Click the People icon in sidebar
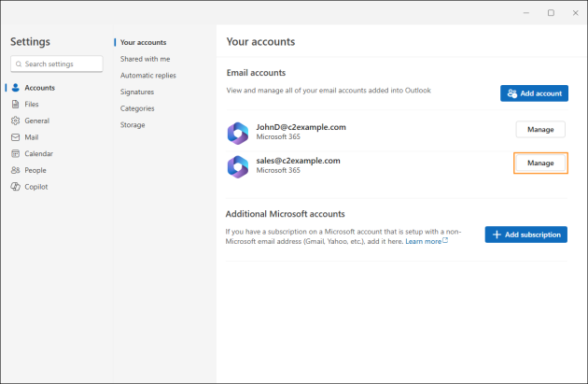Image resolution: width=588 pixels, height=384 pixels. click(x=15, y=170)
